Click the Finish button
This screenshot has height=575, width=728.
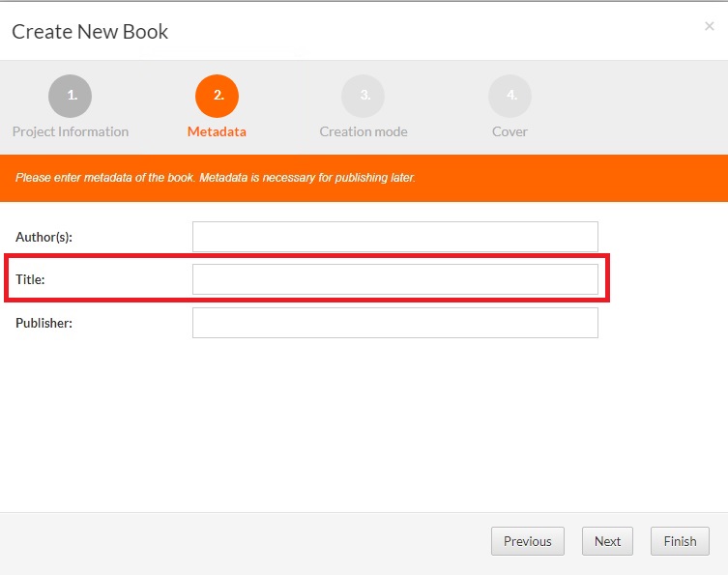(680, 541)
